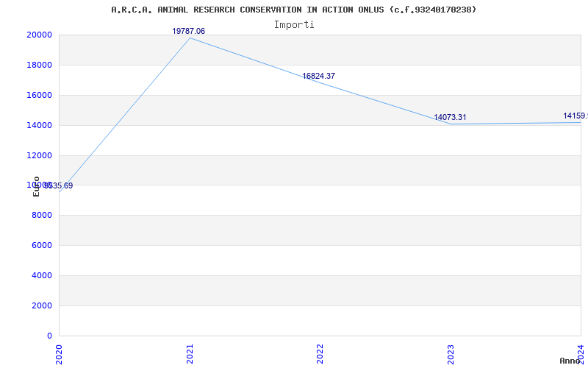
Task: Click the 16000 y-axis value
Action: pyautogui.click(x=39, y=96)
